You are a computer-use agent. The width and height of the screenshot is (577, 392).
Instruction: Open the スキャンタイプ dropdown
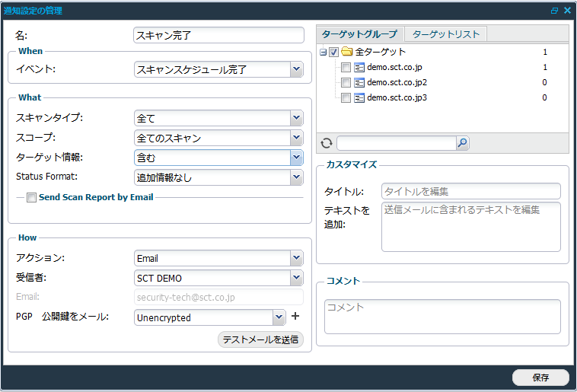296,118
